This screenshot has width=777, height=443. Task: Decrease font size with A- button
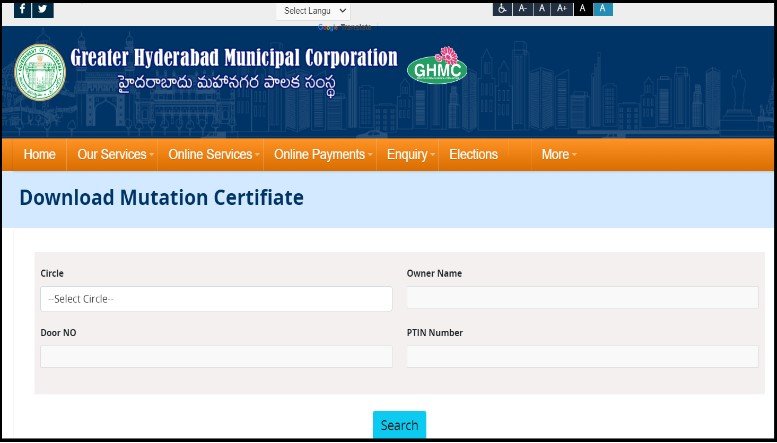522,8
